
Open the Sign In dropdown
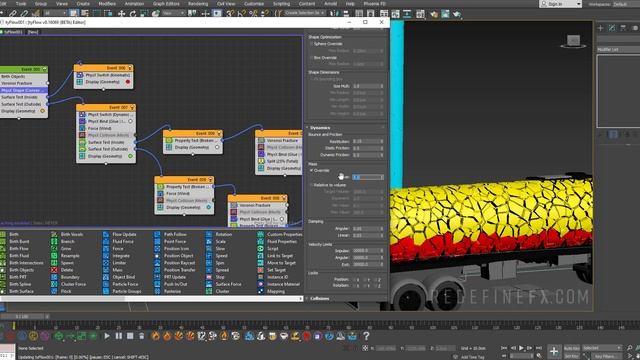coord(578,4)
